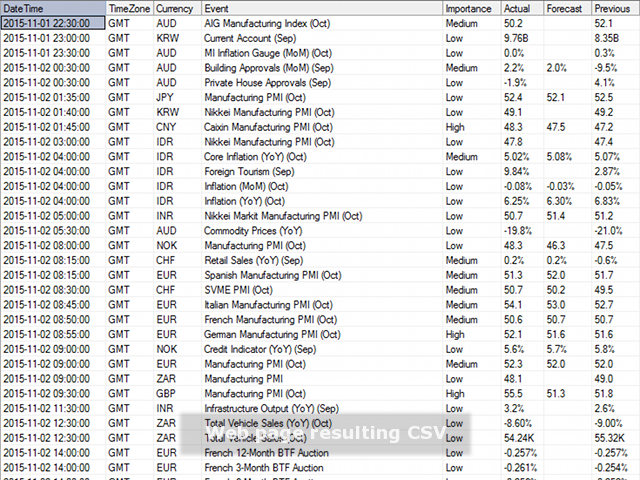Click Italian Manufacturing PMI (Oct) event
This screenshot has width=640, height=480.
pos(268,305)
